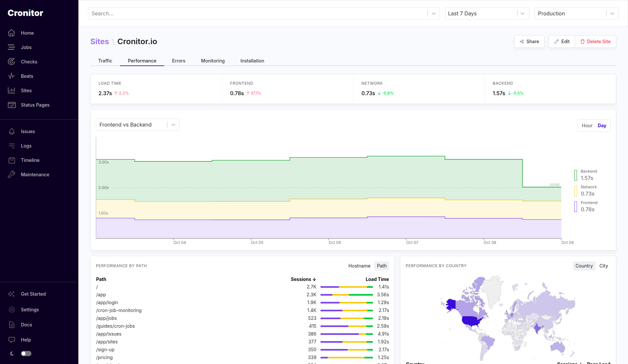Click the Logs lines icon
This screenshot has height=364, width=628.
coord(11,146)
